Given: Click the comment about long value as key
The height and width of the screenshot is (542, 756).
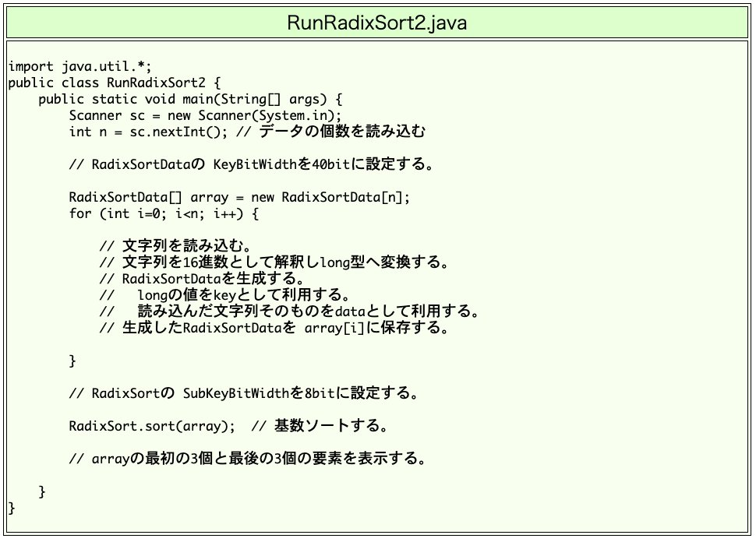Looking at the screenshot, I should pos(224,295).
